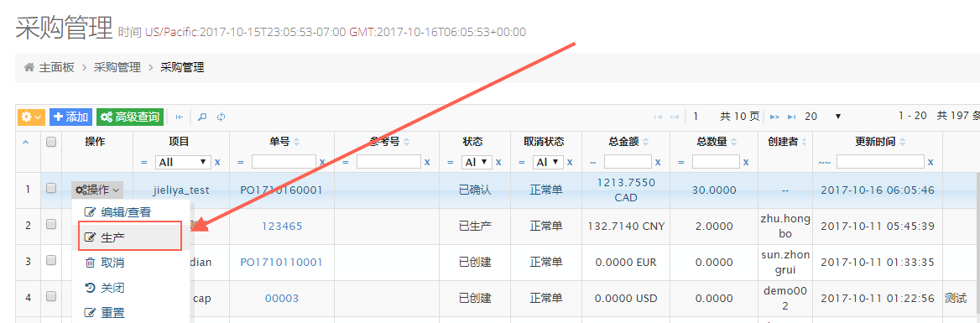Sort by the 单号 column sort arrows
The width and height of the screenshot is (980, 323).
[296, 142]
